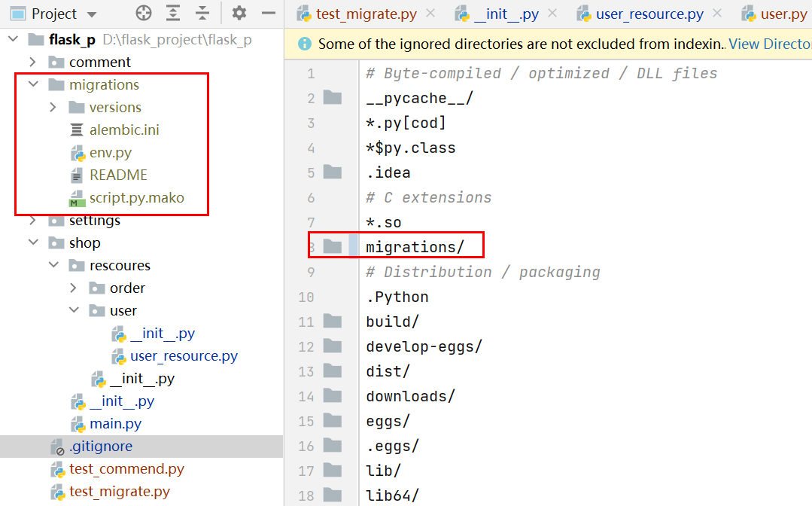The width and height of the screenshot is (812, 506).
Task: Select env.py in migrations folder
Action: [111, 153]
